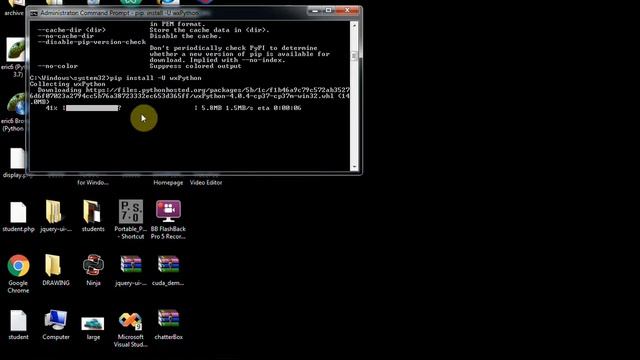Launch Portable_P... Shortcut icon
The width and height of the screenshot is (640, 360).
pyautogui.click(x=131, y=211)
